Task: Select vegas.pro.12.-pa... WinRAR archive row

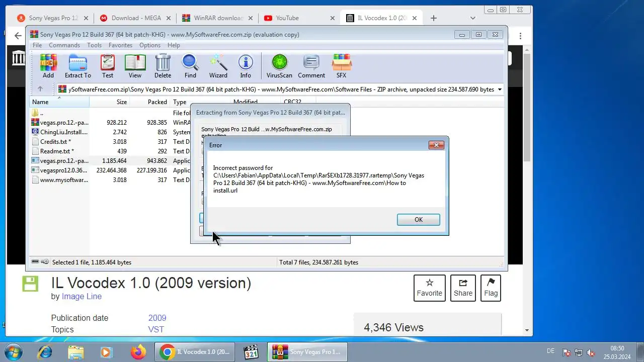Action: coord(111,123)
